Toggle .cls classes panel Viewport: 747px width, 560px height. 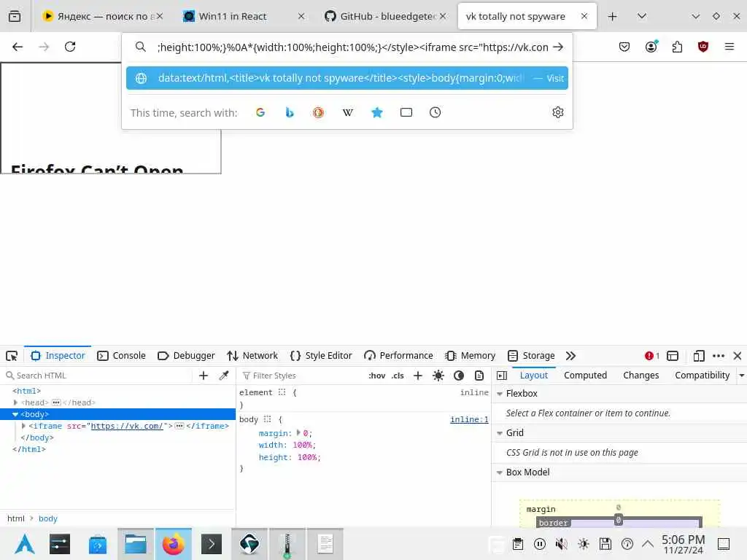pos(398,376)
